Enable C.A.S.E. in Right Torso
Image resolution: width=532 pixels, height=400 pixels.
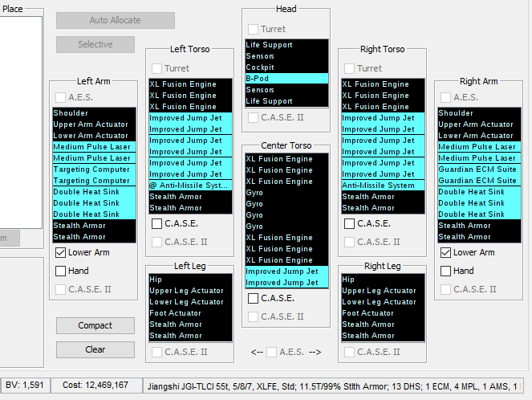(349, 224)
